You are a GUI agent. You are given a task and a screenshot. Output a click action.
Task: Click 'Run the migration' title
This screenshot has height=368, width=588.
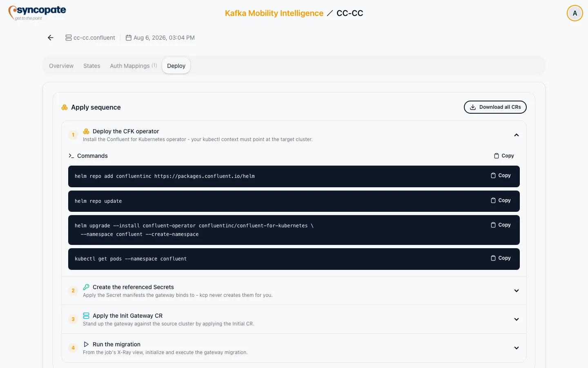(x=116, y=344)
